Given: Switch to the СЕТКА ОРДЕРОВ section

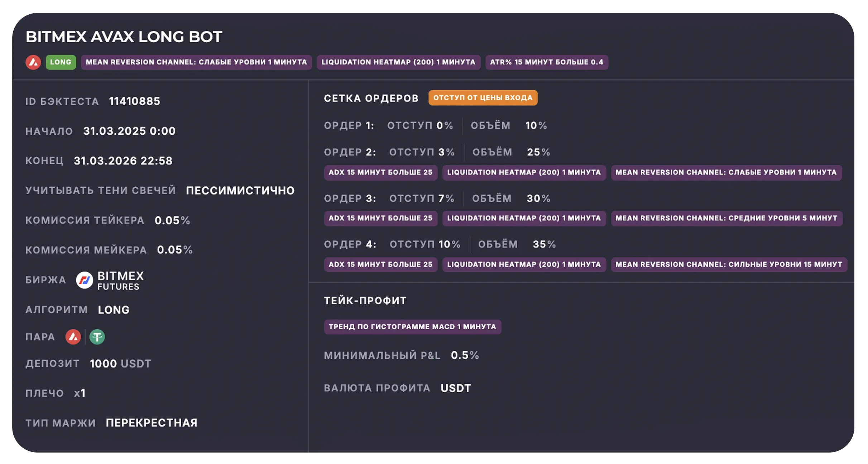Looking at the screenshot, I should click(371, 97).
